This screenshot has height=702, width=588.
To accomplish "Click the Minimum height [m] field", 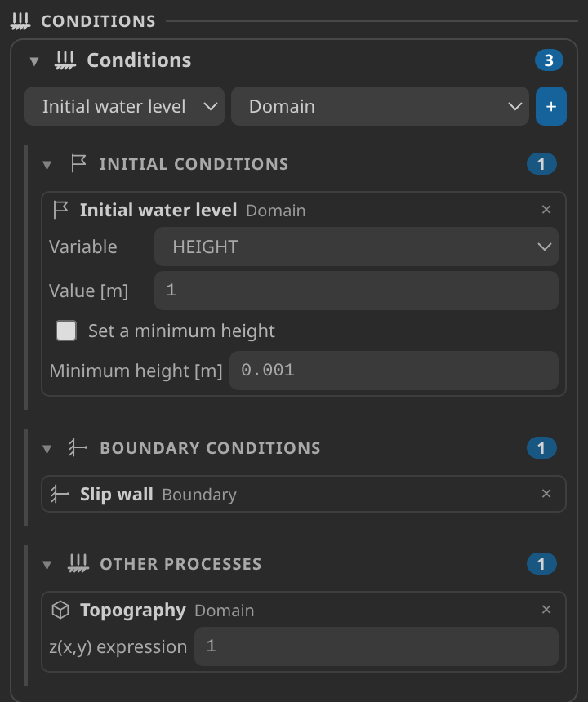I will pyautogui.click(x=394, y=371).
